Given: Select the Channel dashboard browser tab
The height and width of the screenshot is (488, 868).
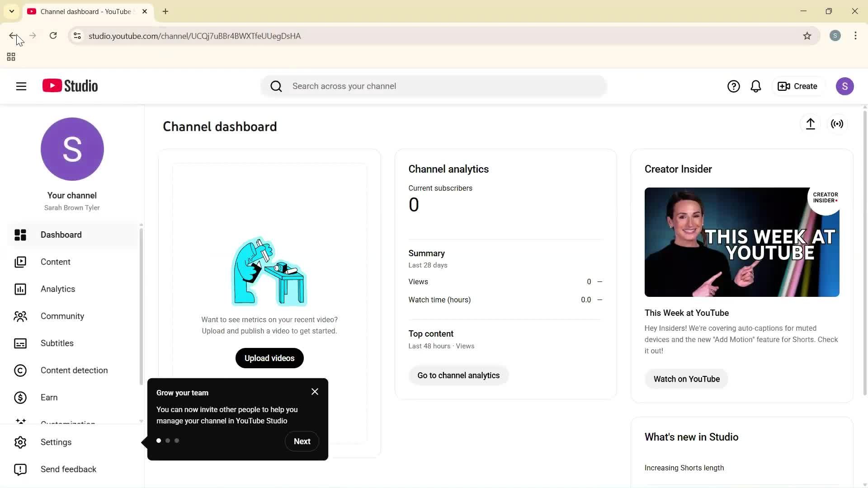Looking at the screenshot, I should [81, 11].
